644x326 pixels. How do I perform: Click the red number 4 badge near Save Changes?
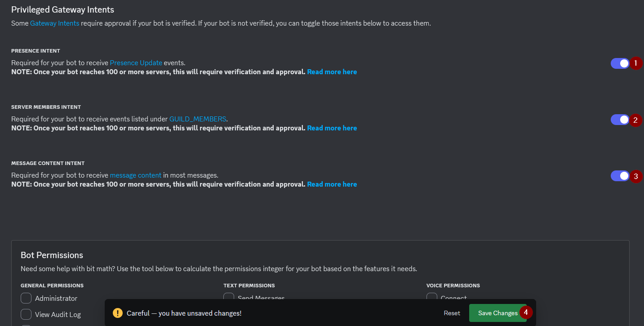click(526, 313)
